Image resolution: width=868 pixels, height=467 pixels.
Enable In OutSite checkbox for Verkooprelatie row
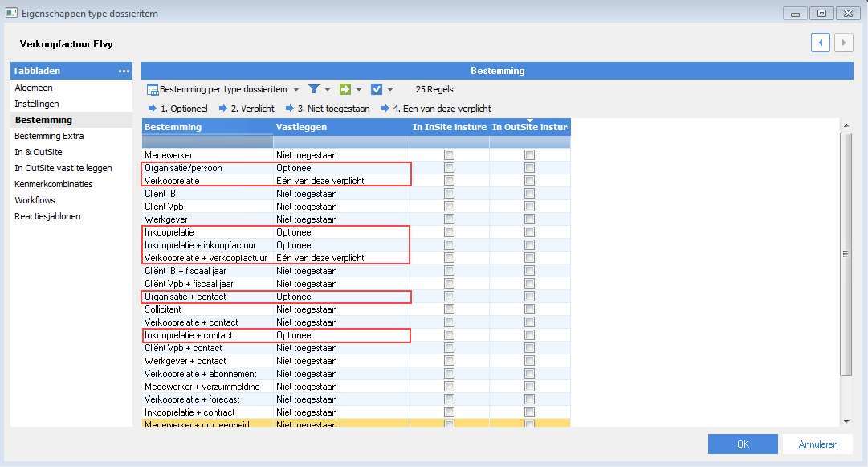pos(529,181)
